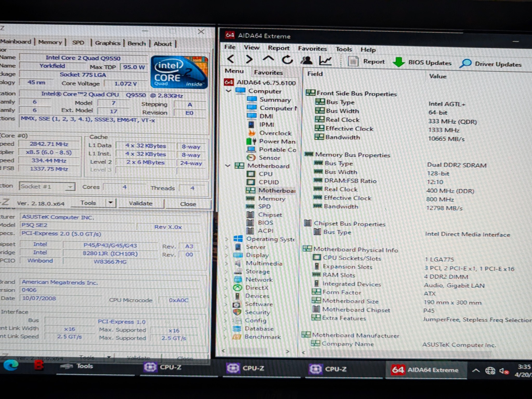
Task: Click CPU-Z Close button
Action: [188, 204]
